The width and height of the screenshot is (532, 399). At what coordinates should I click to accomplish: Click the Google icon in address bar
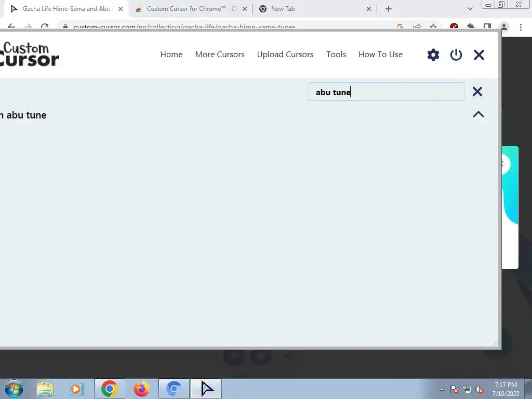coord(400,27)
